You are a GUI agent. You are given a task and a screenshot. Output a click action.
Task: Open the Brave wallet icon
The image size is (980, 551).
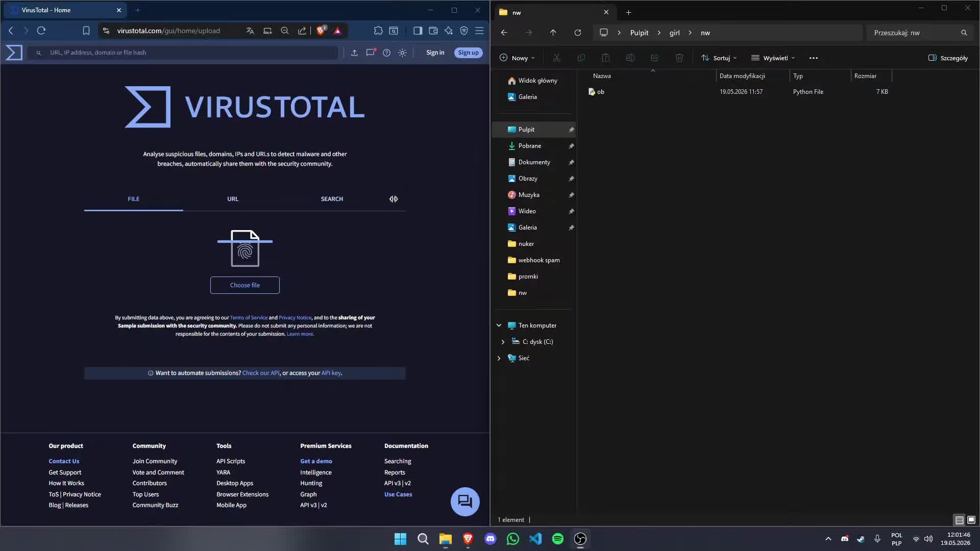coord(433,31)
